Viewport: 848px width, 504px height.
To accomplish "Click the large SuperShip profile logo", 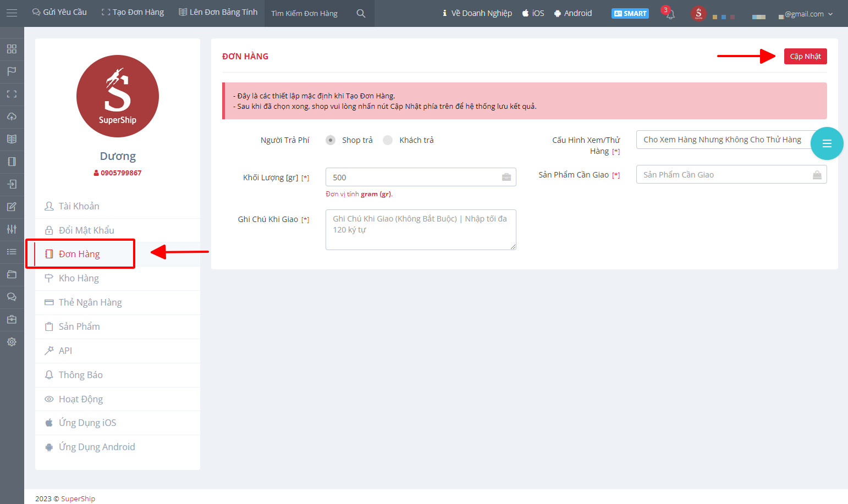I will click(118, 96).
